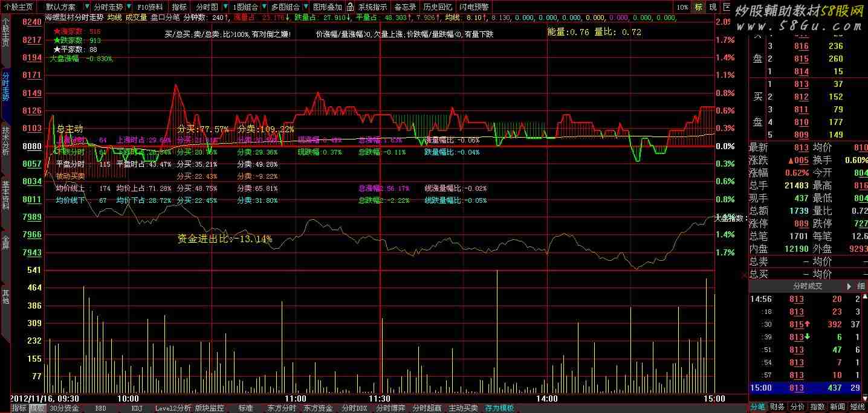Open the 个股主页 toolbar button
Viewport: 868px width, 413px height.
click(x=18, y=7)
